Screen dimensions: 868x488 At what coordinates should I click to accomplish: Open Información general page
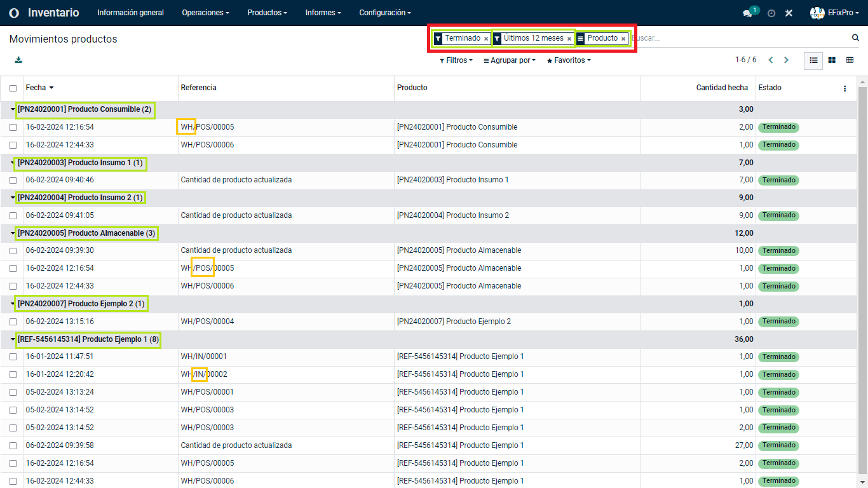click(x=130, y=13)
